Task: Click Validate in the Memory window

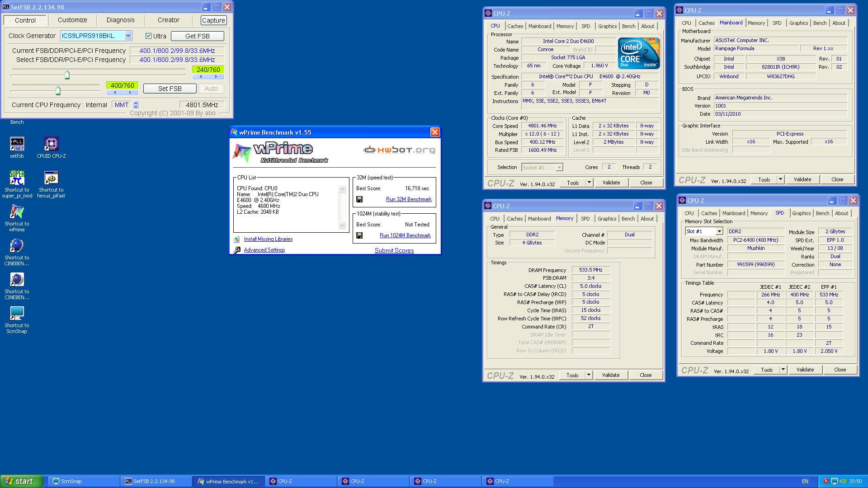Action: click(611, 375)
